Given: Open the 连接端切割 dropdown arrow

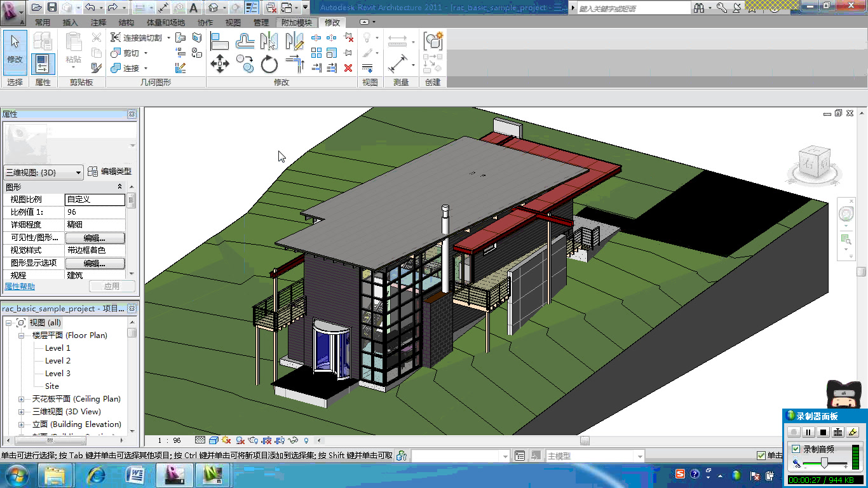Looking at the screenshot, I should coord(168,38).
